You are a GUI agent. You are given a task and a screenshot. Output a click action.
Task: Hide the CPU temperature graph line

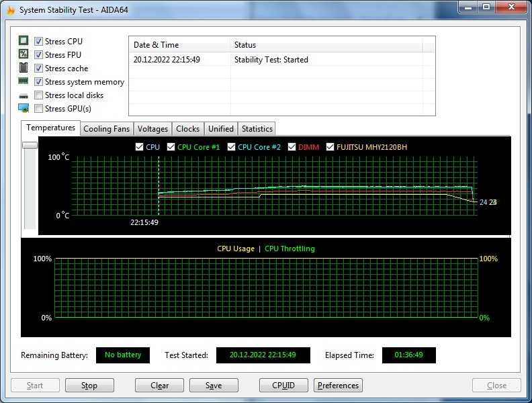coord(139,147)
